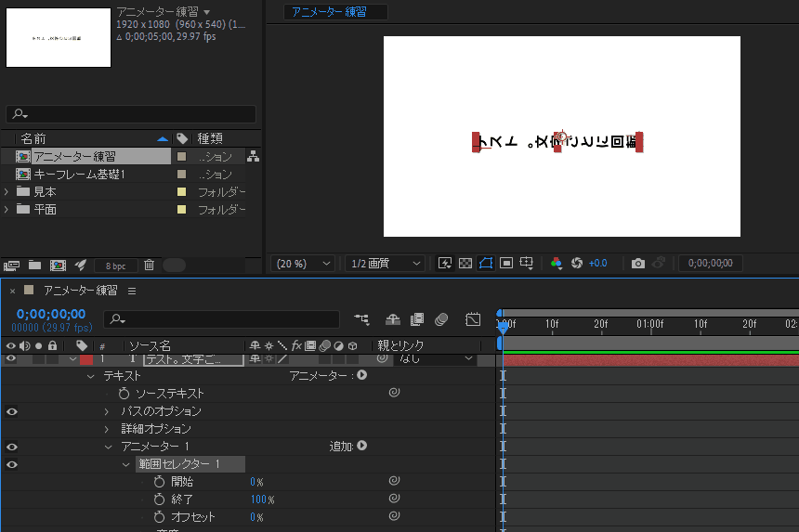The width and height of the screenshot is (799, 532).
Task: Click the 追加 arrow button
Action: [361, 446]
